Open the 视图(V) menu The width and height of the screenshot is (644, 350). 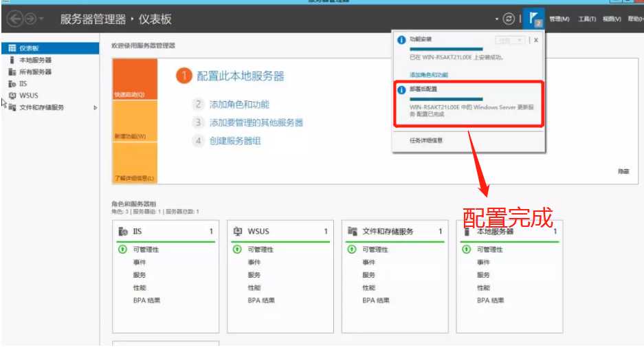(x=612, y=19)
